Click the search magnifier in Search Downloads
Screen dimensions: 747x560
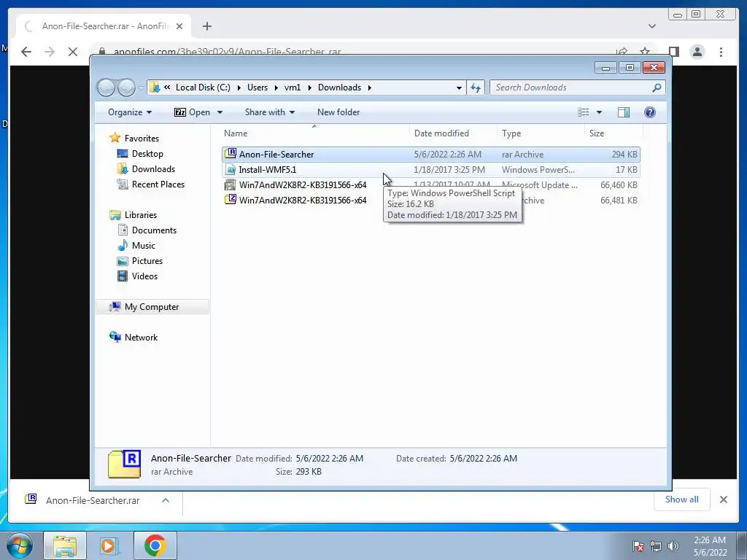(657, 87)
